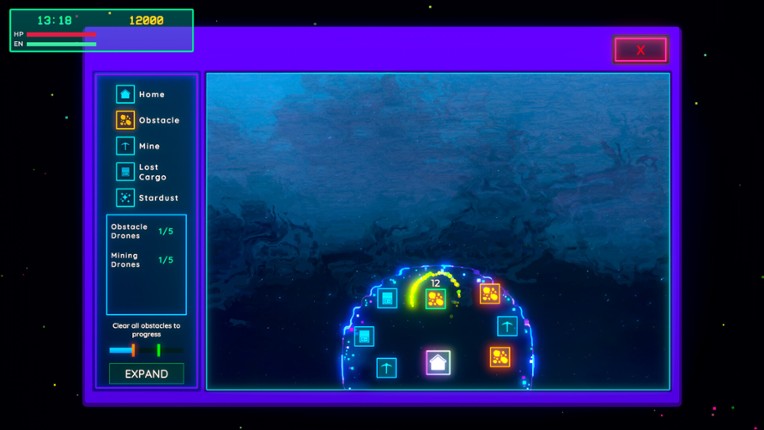764x430 pixels.
Task: Select mine marker between the two right obstacles
Action: (x=507, y=326)
